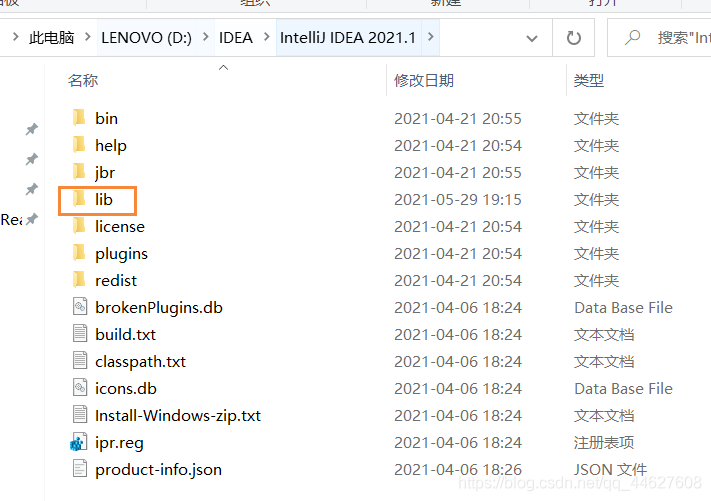
Task: Click the search magnifier icon
Action: pyautogui.click(x=632, y=37)
